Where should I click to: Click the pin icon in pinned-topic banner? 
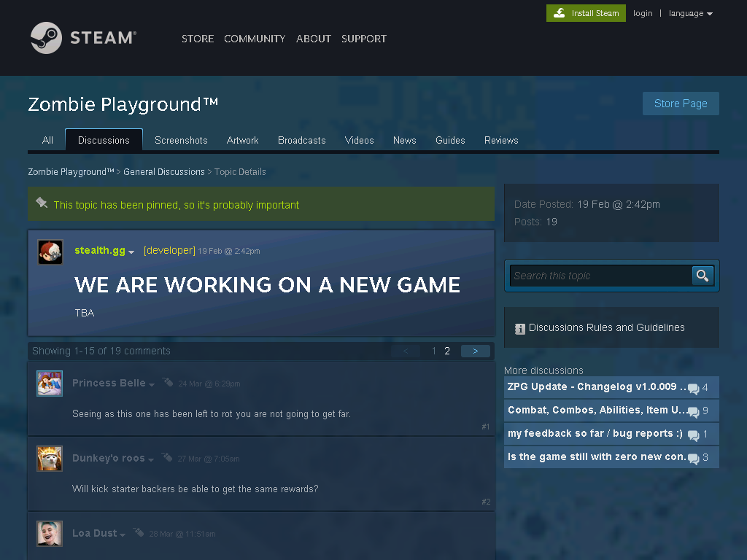pos(42,203)
